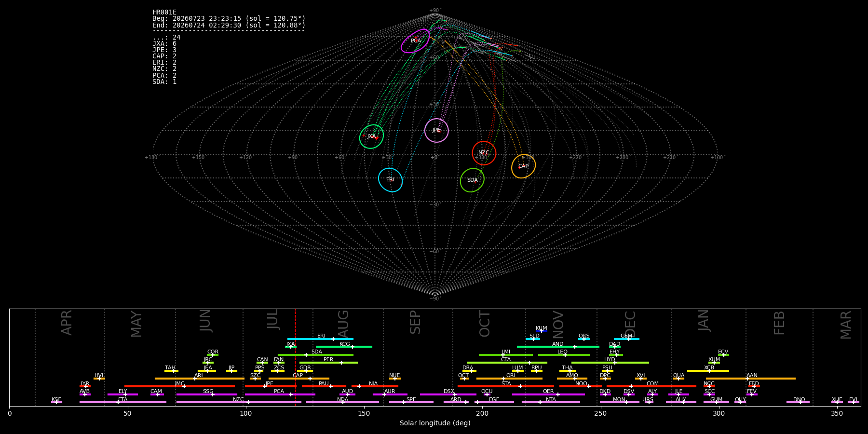The height and width of the screenshot is (434, 868).
Task: Click the Solar longitude axis label
Action: point(435,423)
